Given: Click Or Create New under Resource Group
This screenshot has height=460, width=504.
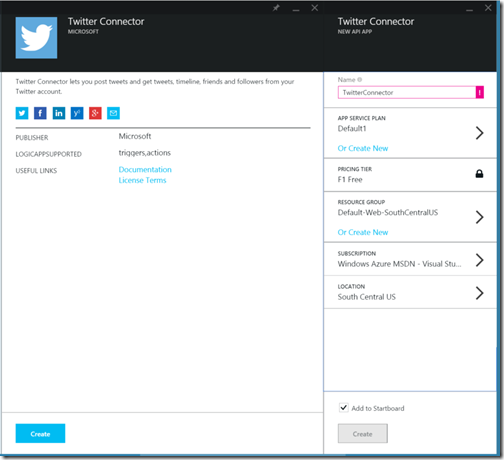Looking at the screenshot, I should [363, 232].
